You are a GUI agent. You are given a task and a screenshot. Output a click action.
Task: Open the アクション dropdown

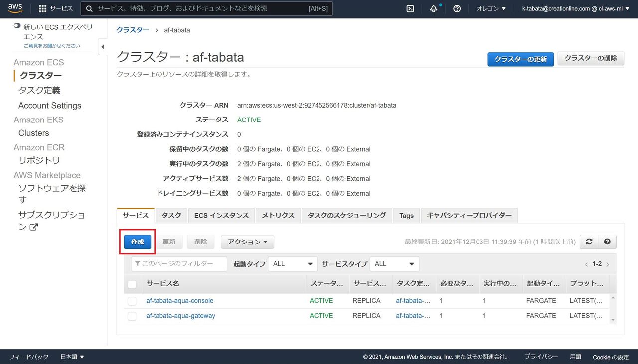pos(247,242)
